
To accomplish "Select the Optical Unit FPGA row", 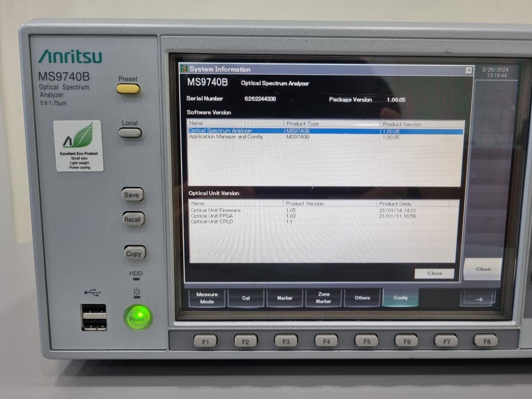I will pos(323,216).
